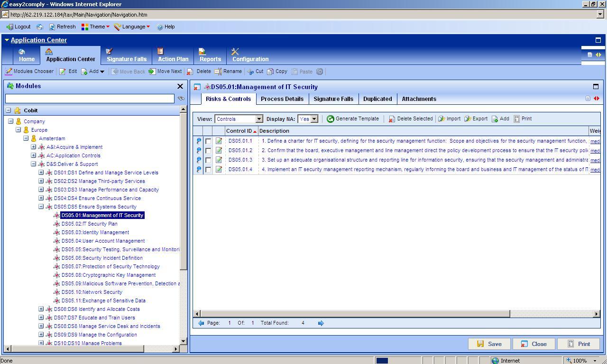The height and width of the screenshot is (364, 607).
Task: Expand the DS06 Identify and Allocate Costs node
Action: [x=41, y=309]
